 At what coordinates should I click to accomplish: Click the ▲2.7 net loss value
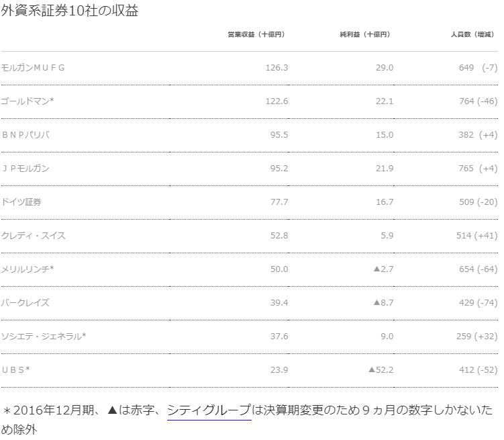(x=383, y=269)
